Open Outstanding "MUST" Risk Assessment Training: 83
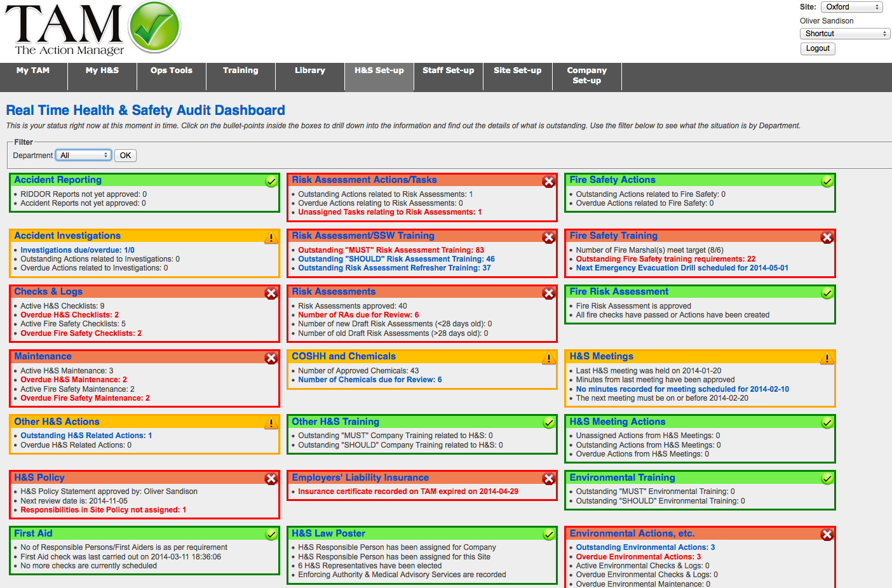The height and width of the screenshot is (588, 892). tap(391, 250)
